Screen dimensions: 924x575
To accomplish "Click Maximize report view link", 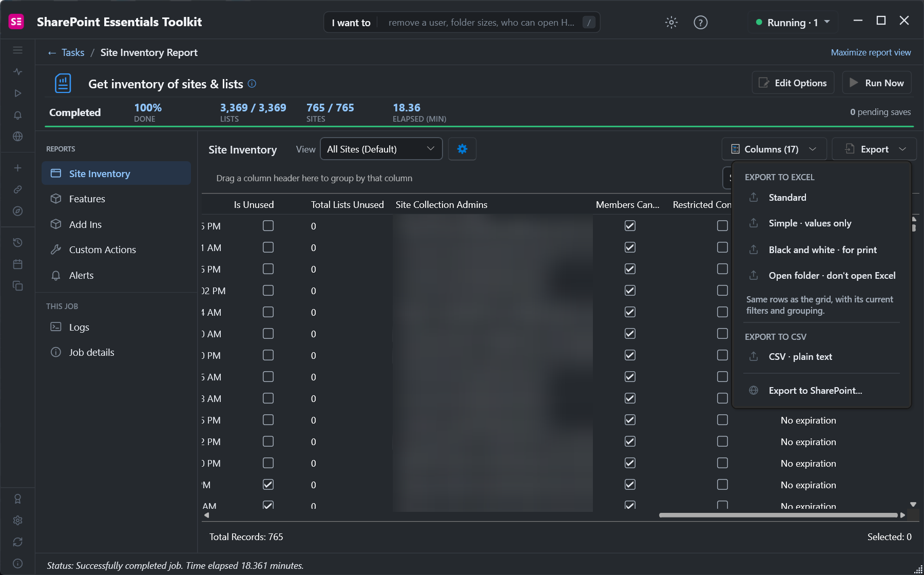I will pyautogui.click(x=871, y=52).
